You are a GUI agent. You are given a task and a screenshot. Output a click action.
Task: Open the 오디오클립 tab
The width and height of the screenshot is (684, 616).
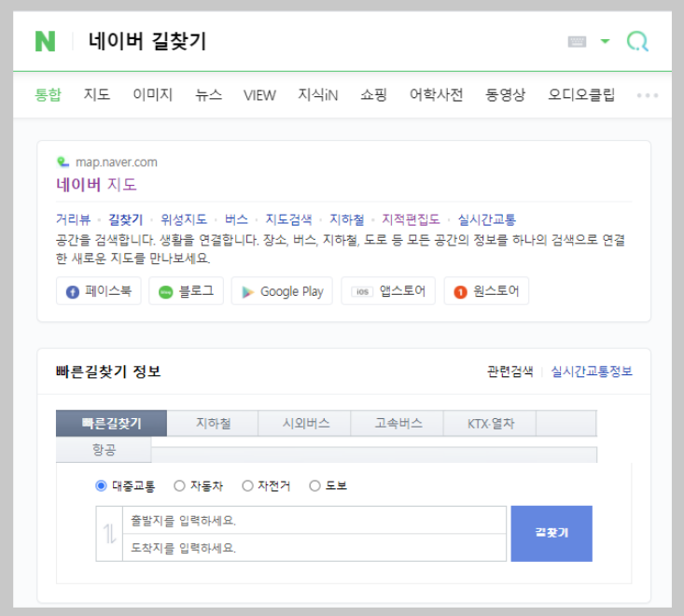pos(581,94)
